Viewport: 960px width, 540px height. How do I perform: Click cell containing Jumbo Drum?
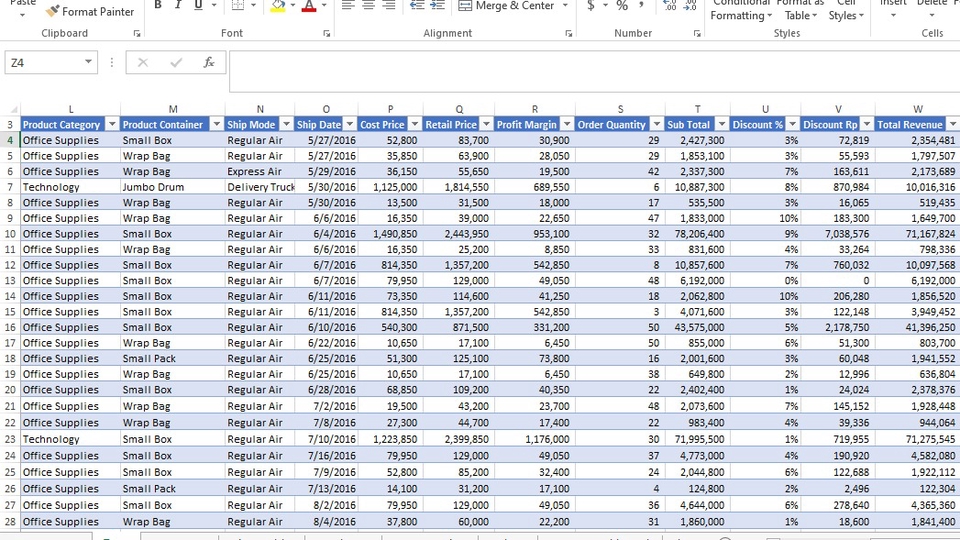click(x=172, y=187)
